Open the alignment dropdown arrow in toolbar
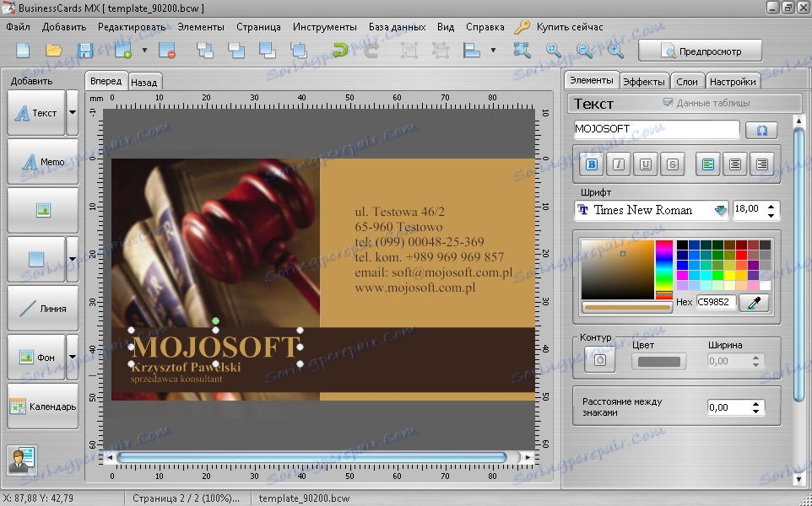812x506 pixels. tap(493, 51)
